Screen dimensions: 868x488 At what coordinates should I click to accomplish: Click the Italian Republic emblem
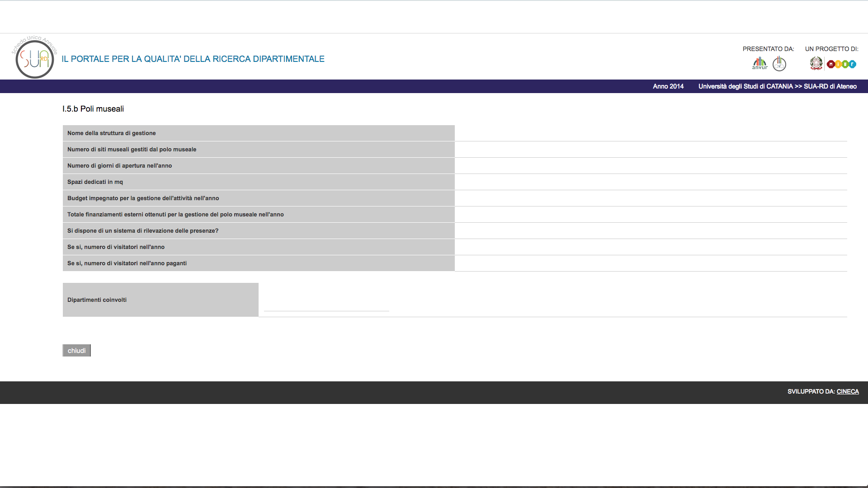(816, 63)
